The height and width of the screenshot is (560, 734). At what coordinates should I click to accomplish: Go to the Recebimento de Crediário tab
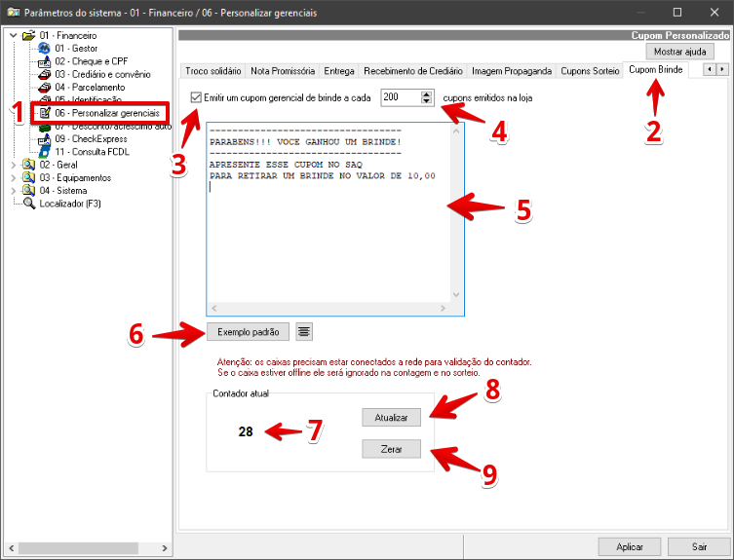pyautogui.click(x=413, y=71)
